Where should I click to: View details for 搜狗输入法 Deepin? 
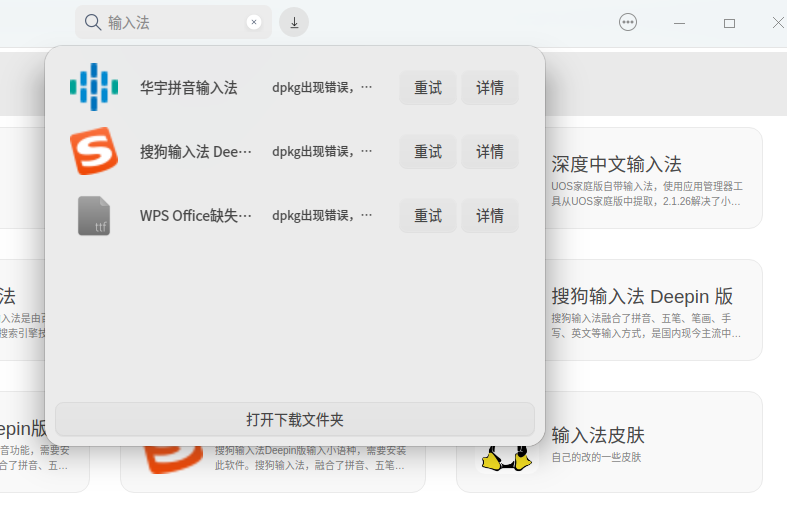(490, 152)
